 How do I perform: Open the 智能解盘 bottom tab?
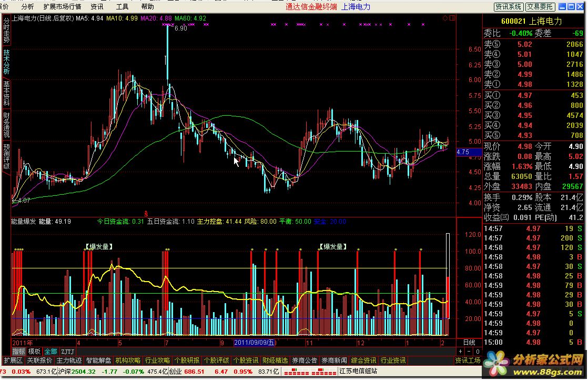tap(99, 361)
